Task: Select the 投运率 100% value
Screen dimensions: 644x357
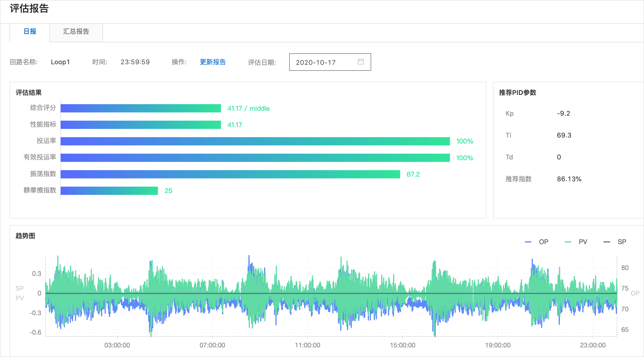Action: tap(465, 141)
